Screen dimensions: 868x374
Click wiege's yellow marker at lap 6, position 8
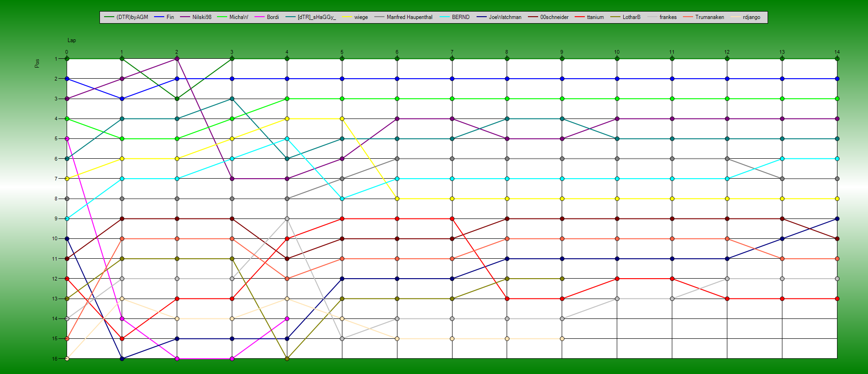397,199
